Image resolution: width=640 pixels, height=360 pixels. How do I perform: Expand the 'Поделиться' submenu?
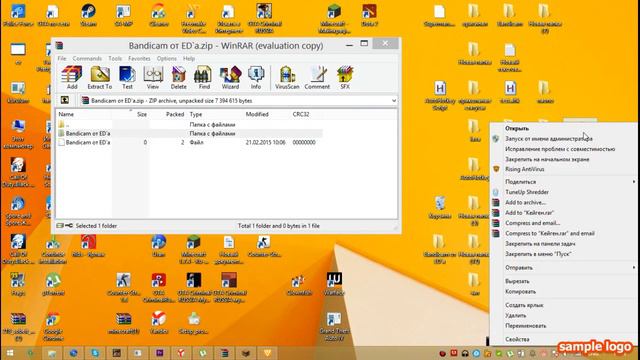point(563,182)
